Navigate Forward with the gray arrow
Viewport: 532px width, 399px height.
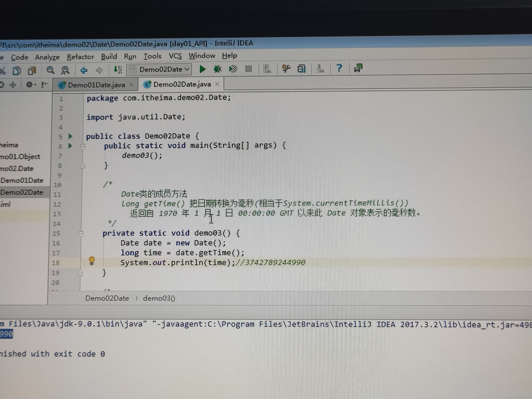(x=99, y=70)
